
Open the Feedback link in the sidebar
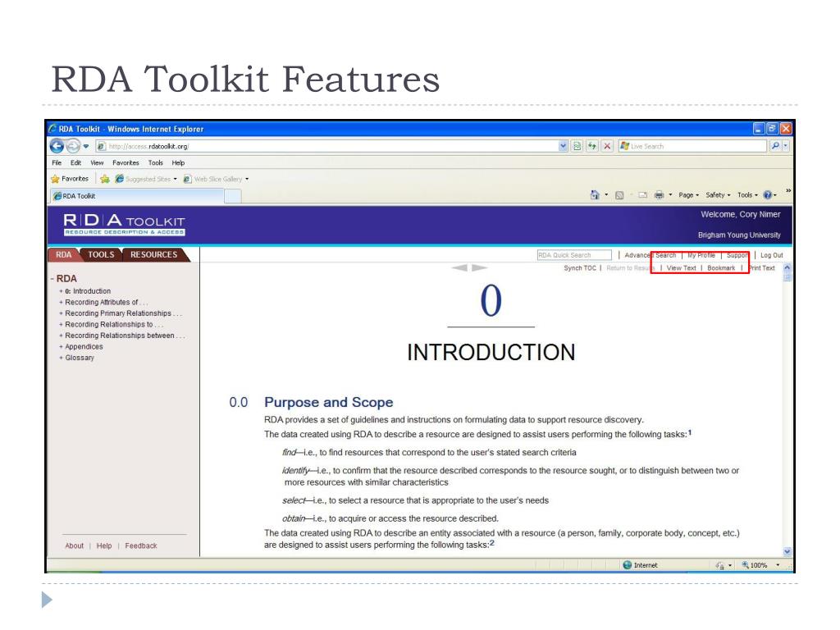[x=141, y=546]
